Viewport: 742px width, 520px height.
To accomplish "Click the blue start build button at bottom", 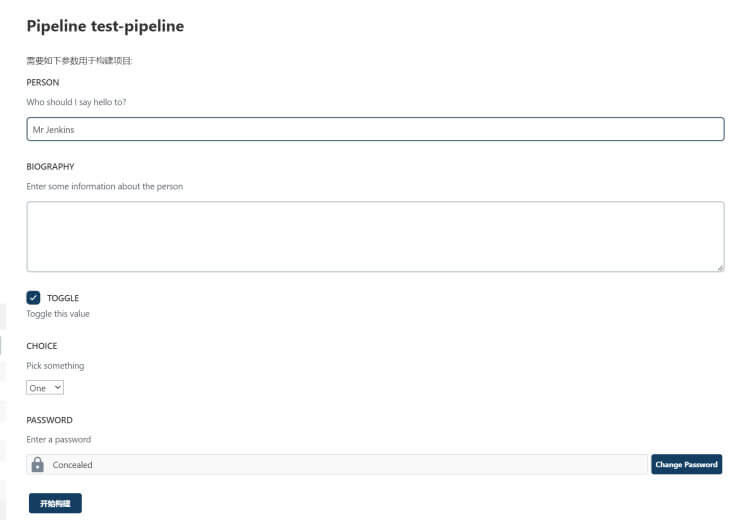I will tap(55, 503).
